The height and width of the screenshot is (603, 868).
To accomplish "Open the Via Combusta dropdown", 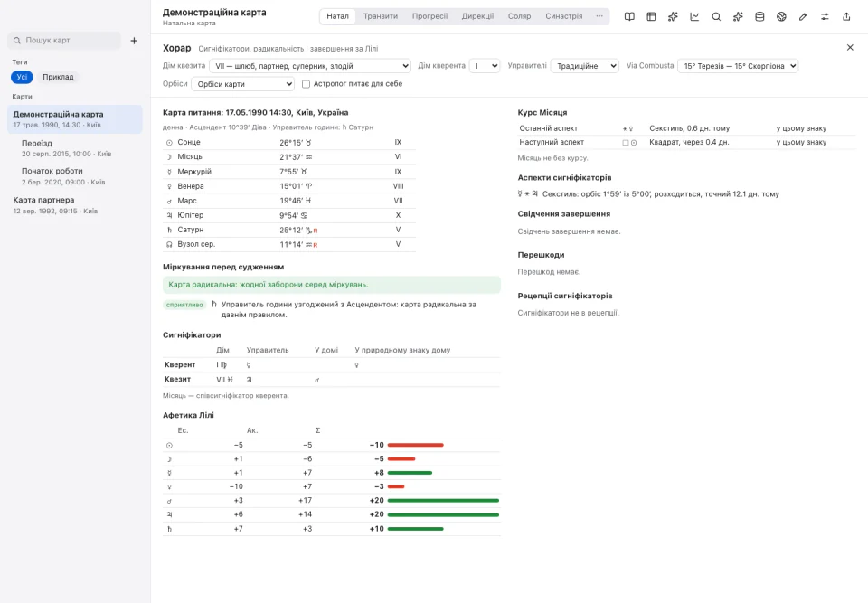I will pos(738,66).
